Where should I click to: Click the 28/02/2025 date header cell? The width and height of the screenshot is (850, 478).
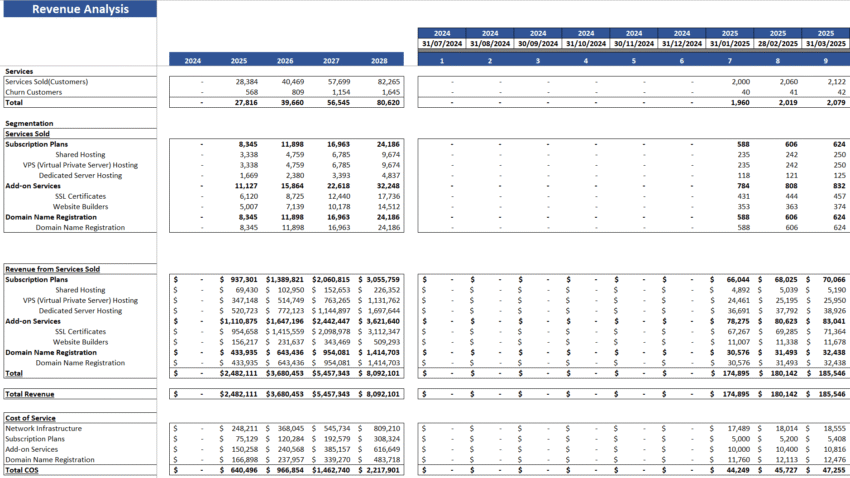[777, 43]
